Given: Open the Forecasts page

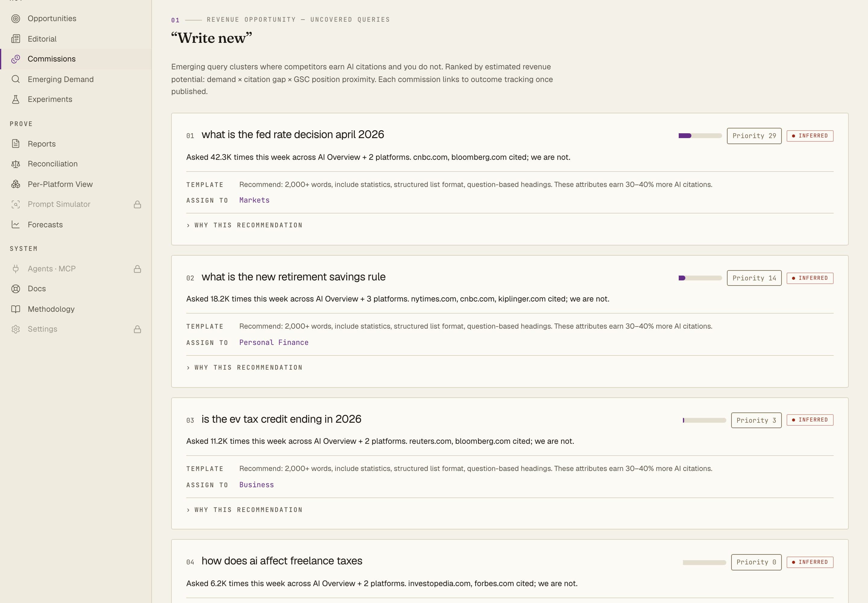Looking at the screenshot, I should tap(76, 225).
